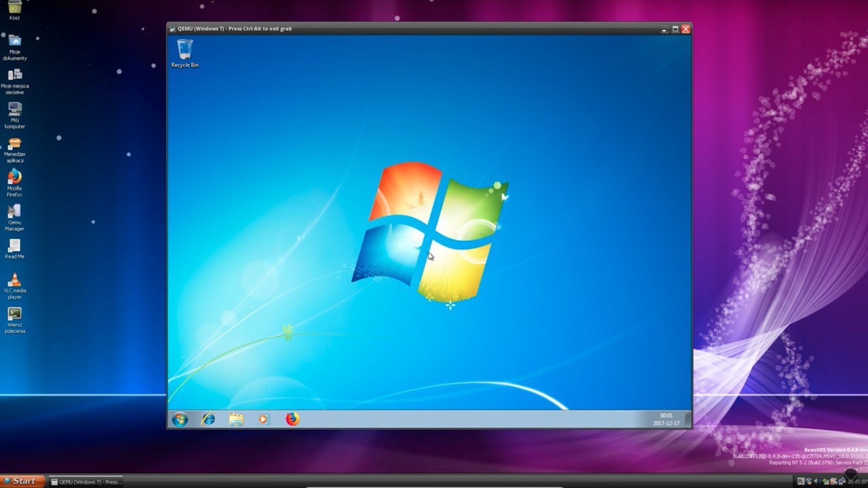Open Moje dokumenty desktop icon
This screenshot has height=488, width=868.
14,48
